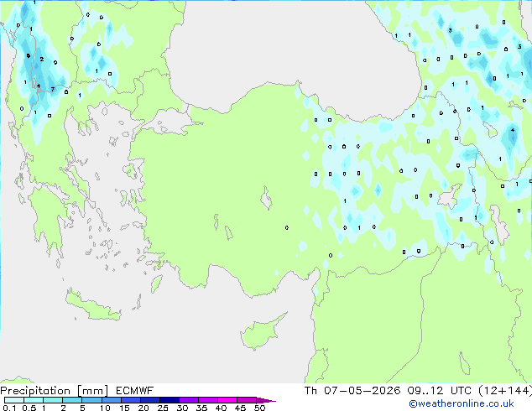Screen dimensions: 532x411
Task: Click the legend label '35'
Action: coord(201,408)
